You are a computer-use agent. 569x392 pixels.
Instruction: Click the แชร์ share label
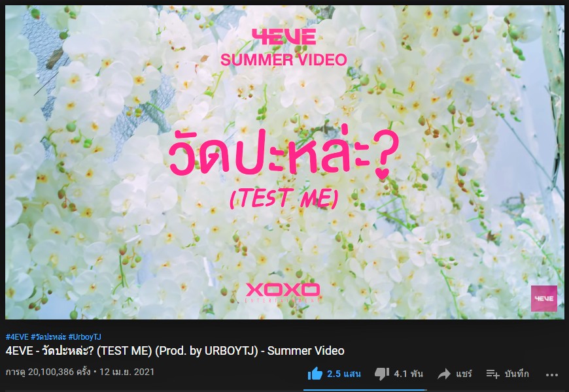(464, 374)
